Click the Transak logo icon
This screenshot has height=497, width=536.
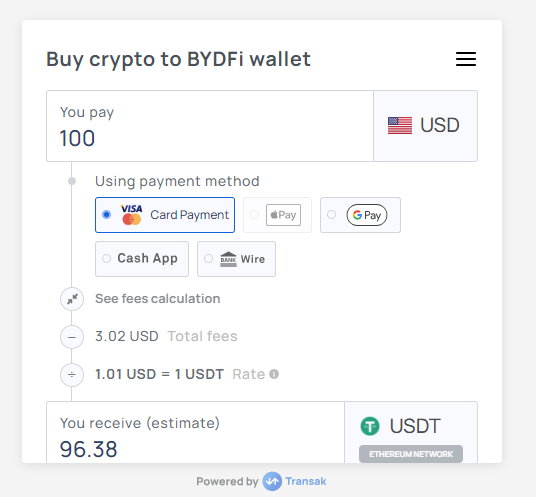click(x=272, y=481)
